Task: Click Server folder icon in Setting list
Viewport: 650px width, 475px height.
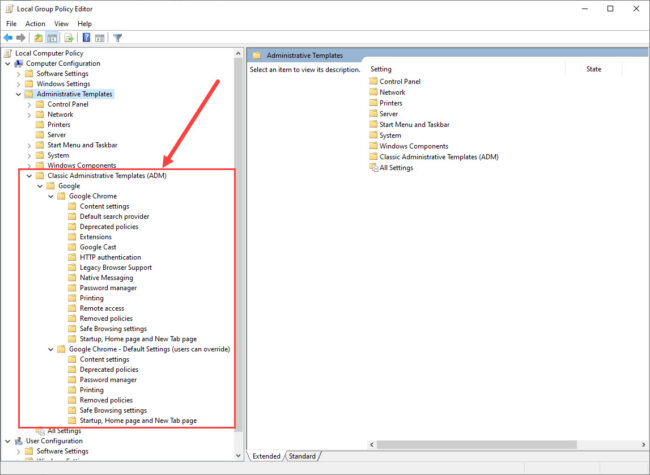Action: click(x=374, y=114)
